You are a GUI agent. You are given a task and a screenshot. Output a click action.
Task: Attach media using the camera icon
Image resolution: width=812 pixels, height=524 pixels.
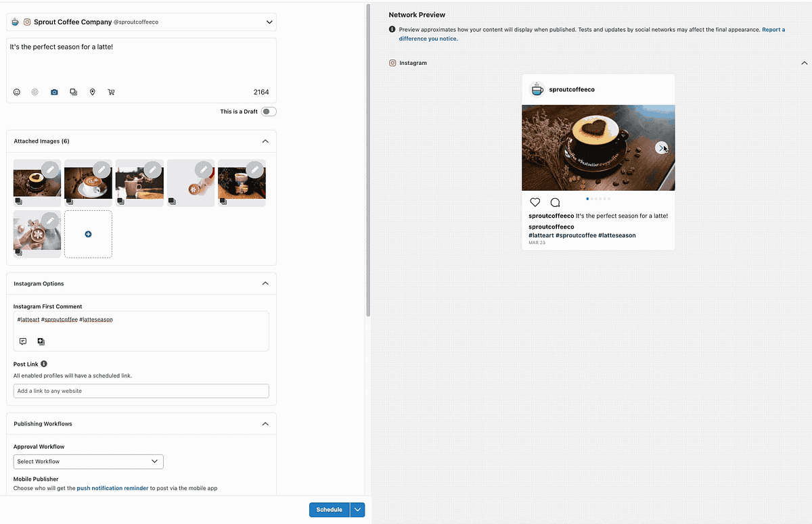(x=54, y=92)
